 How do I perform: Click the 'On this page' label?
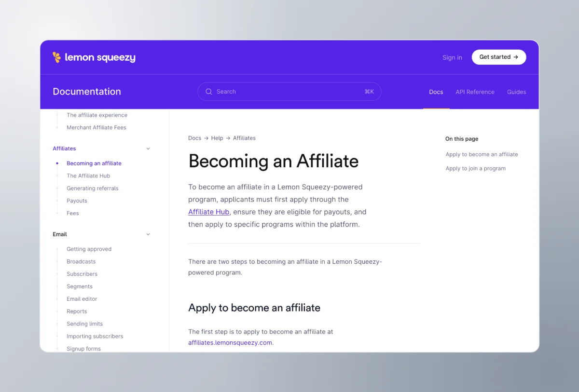pos(462,139)
